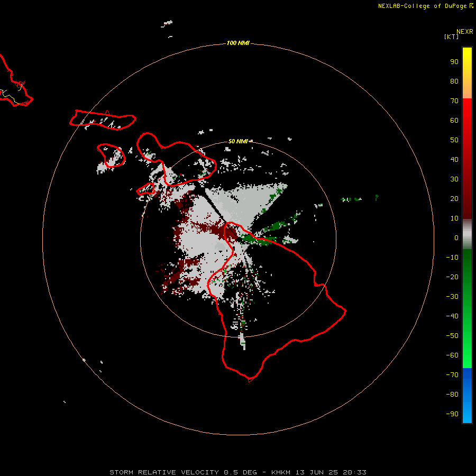Click the "NEXR" label above color scale

tap(465, 32)
